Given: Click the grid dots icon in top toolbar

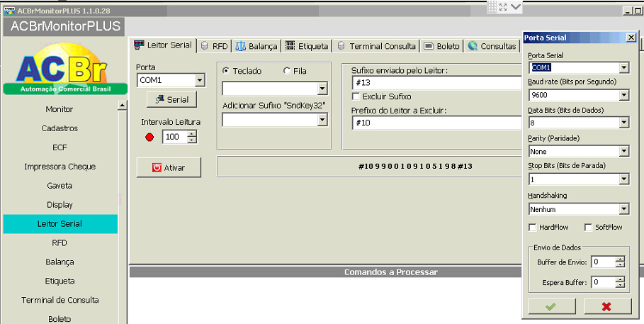Looking at the screenshot, I should click(492, 6).
